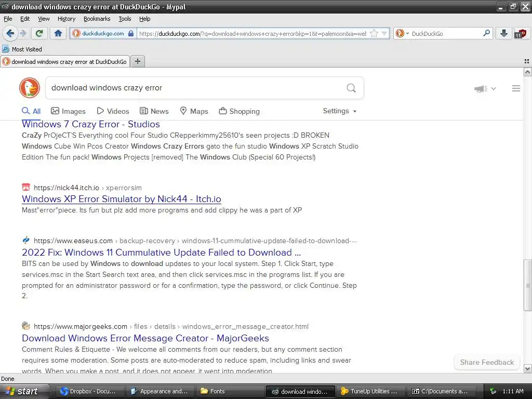The height and width of the screenshot is (399, 532).
Task: Click the itch.io favicon beside nick44 result
Action: [x=26, y=187]
